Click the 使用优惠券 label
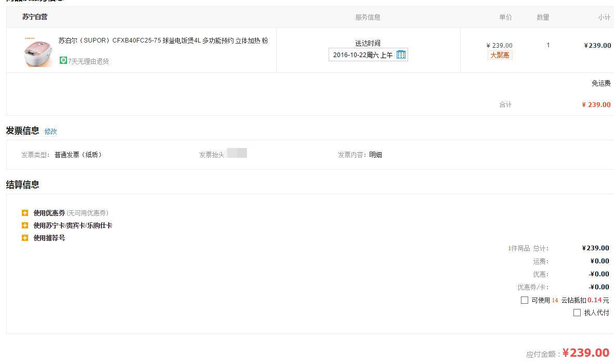 pyautogui.click(x=49, y=213)
